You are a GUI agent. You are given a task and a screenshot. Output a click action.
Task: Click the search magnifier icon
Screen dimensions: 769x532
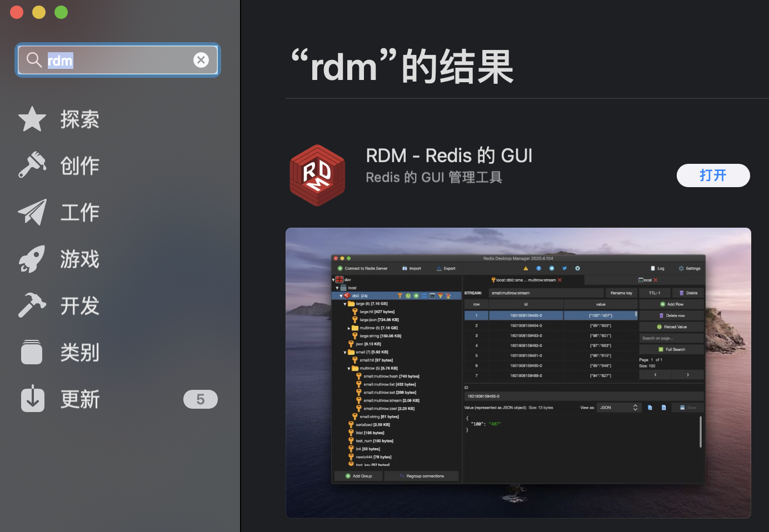pyautogui.click(x=34, y=60)
